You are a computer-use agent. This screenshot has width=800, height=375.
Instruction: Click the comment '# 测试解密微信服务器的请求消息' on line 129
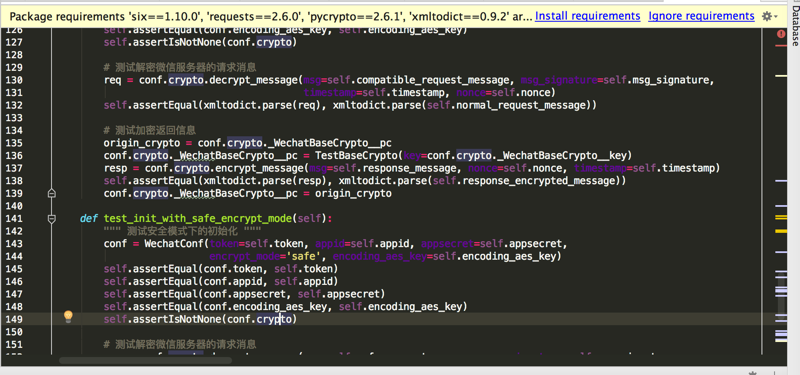180,67
